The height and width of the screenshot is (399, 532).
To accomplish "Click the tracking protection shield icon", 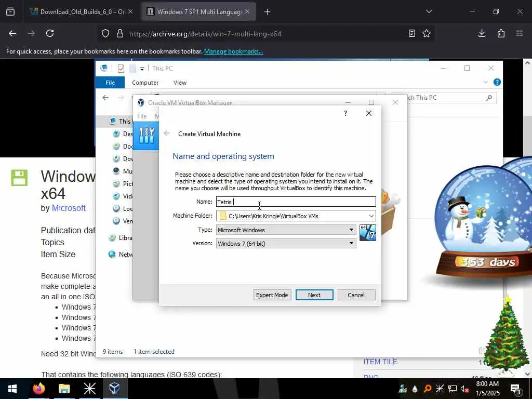I will tap(105, 34).
